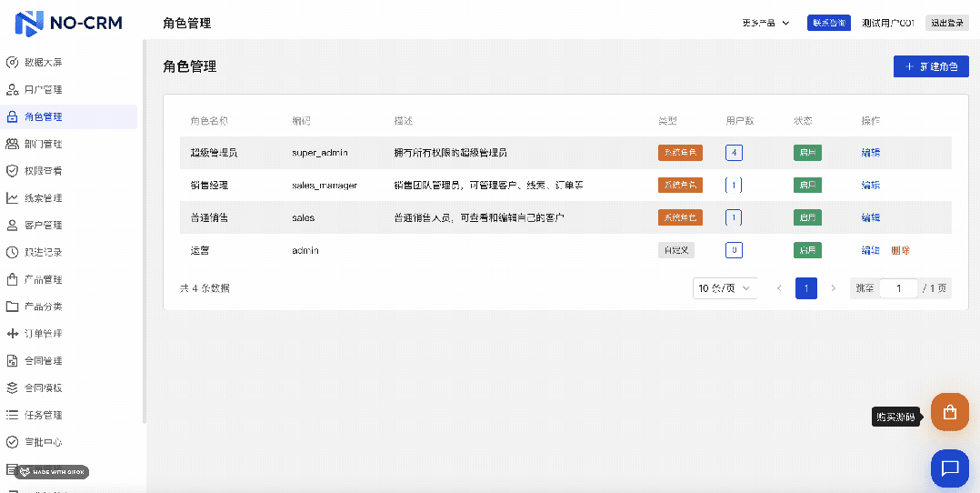Click the 购买源码 tooltip label
This screenshot has height=493, width=980.
pyautogui.click(x=896, y=417)
